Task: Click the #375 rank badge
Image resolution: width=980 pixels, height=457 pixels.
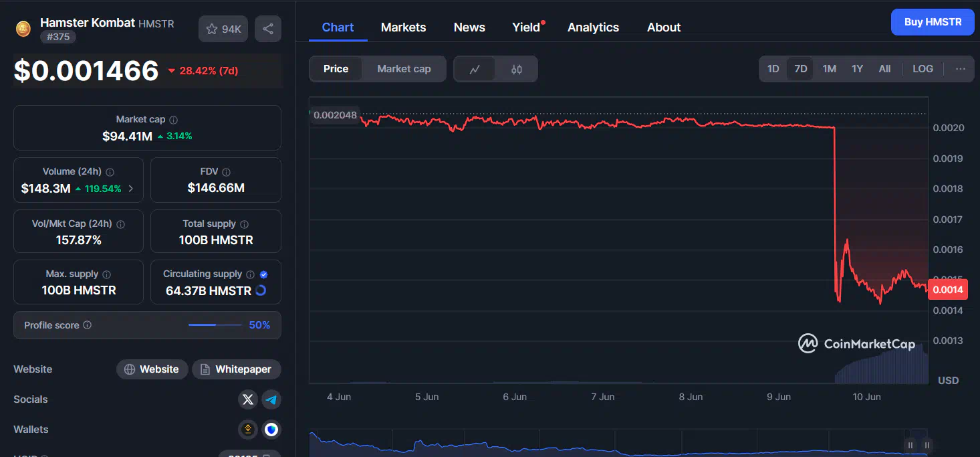Action: coord(58,37)
